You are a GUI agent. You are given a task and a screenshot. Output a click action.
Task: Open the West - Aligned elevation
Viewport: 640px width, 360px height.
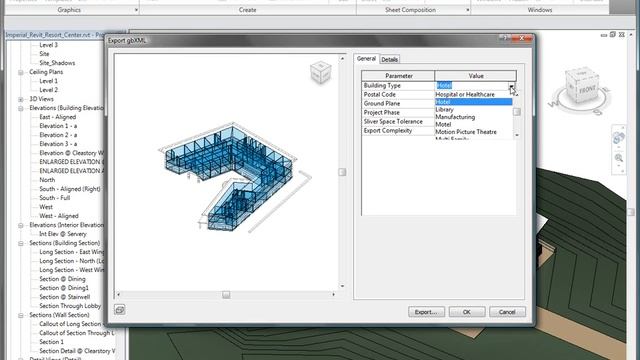[x=59, y=216]
